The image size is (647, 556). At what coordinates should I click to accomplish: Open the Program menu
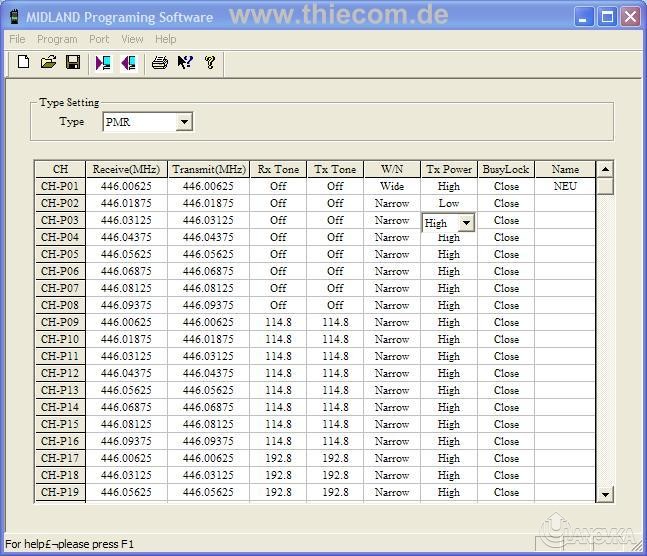[x=57, y=39]
